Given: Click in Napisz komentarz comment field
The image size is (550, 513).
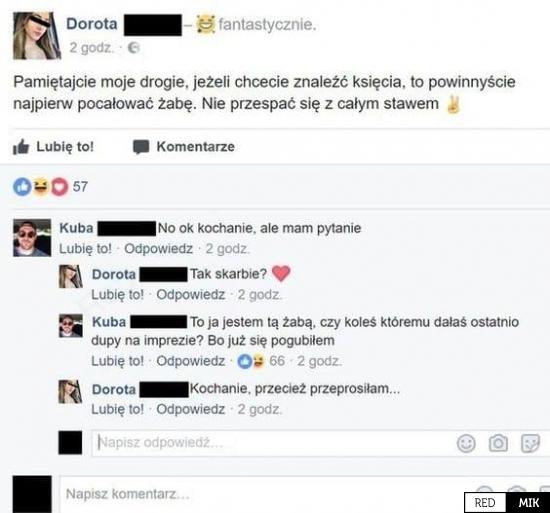Looking at the screenshot, I should [x=267, y=494].
